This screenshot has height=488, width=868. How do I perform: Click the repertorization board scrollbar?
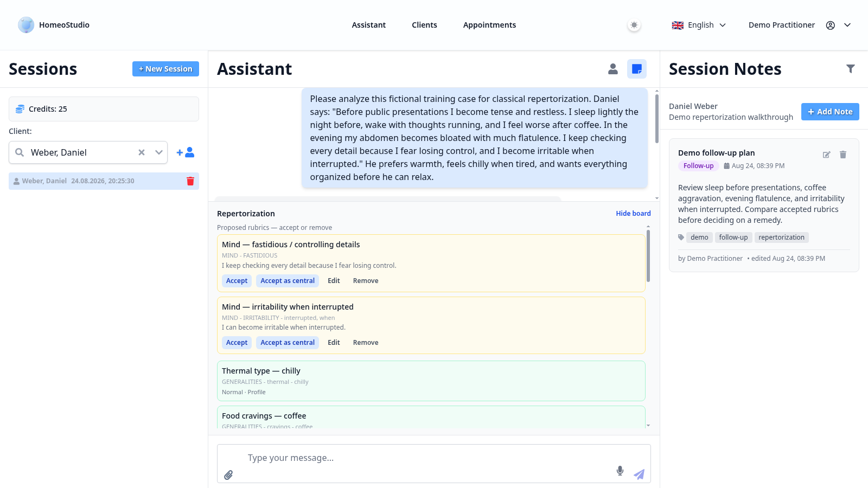point(648,256)
